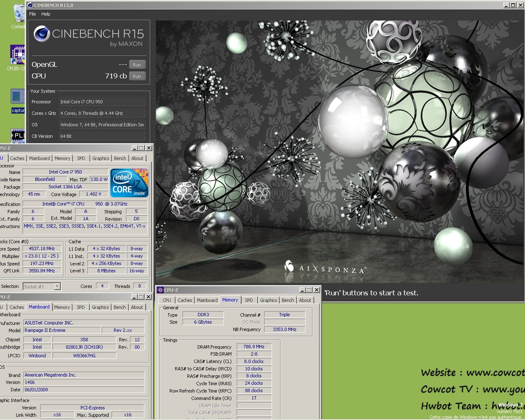Click the Channel # value Triple
Viewport: 525px width, 420px height.
coord(285,315)
